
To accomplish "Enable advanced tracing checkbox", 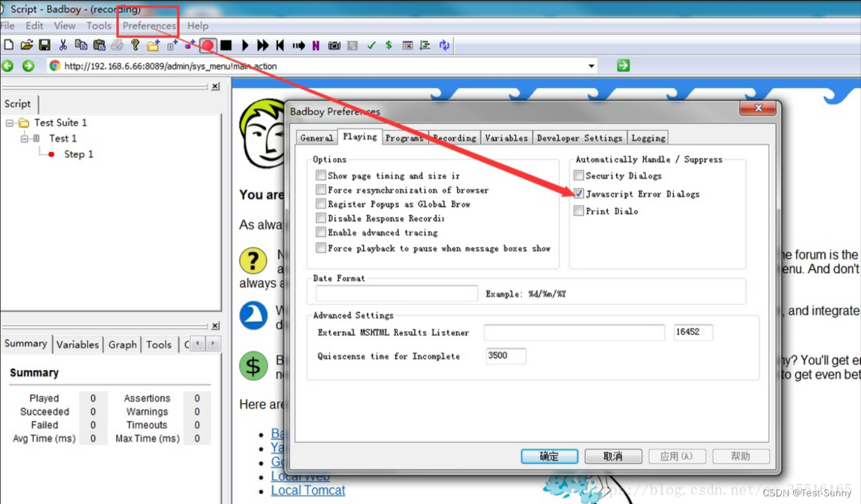I will [321, 232].
